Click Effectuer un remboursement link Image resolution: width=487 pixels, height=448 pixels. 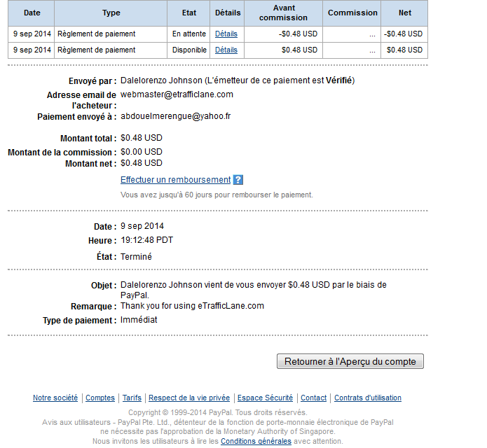[x=175, y=180]
